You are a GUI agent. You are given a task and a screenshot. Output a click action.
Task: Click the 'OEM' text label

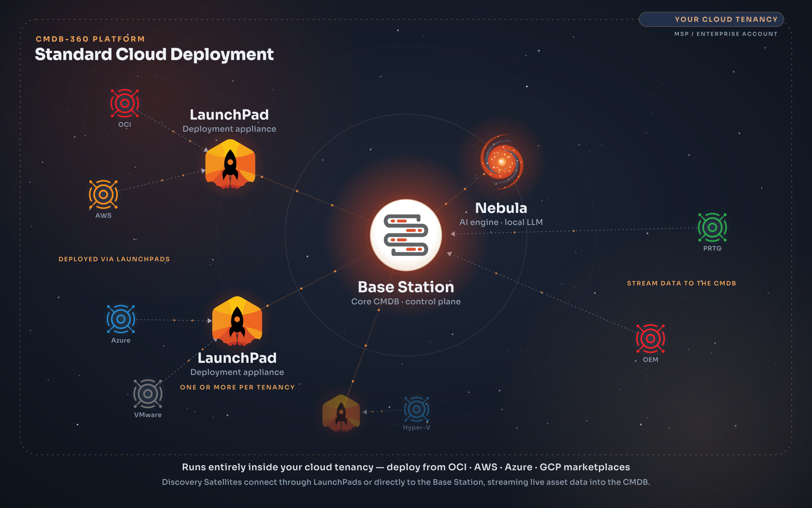click(650, 360)
